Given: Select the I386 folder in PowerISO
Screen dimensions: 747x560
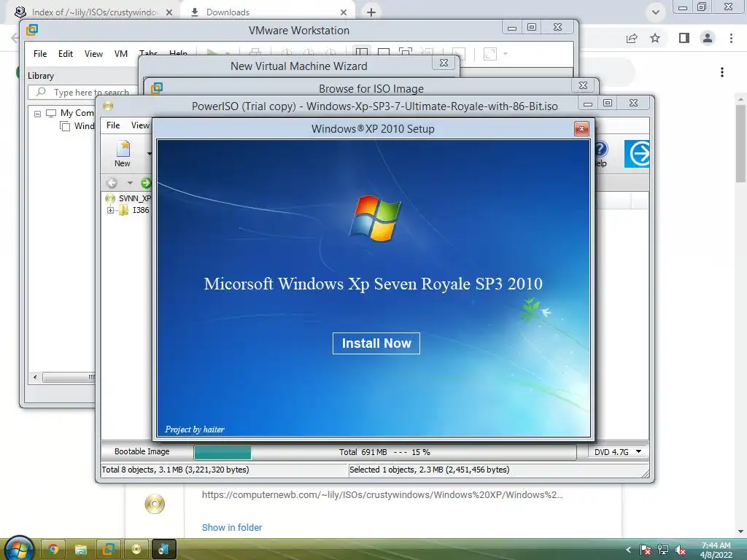Looking at the screenshot, I should (141, 210).
